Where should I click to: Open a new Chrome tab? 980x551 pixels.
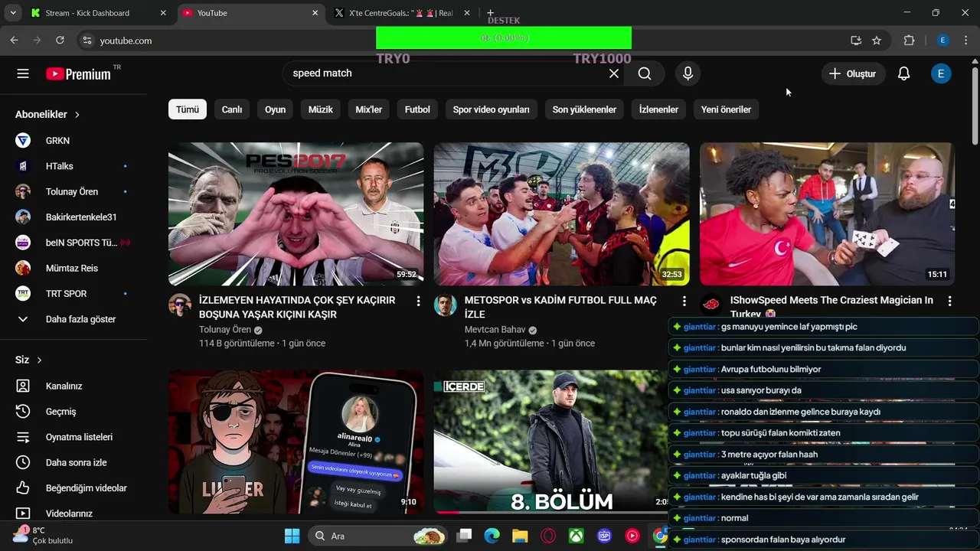(x=491, y=13)
